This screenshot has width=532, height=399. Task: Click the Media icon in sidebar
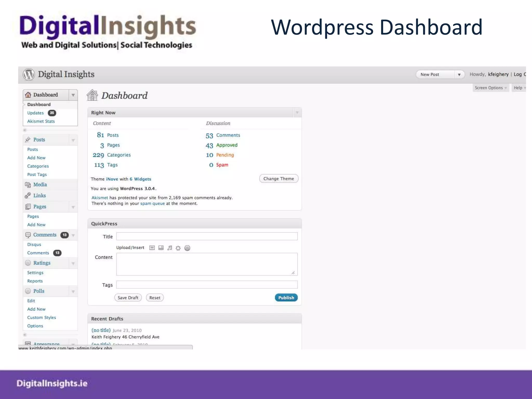click(28, 185)
